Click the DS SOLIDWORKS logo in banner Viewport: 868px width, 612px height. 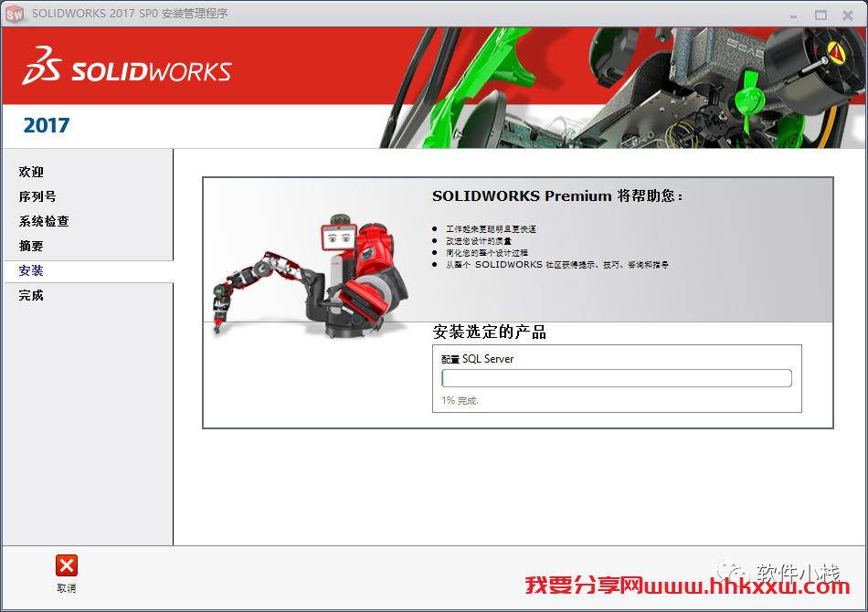127,66
